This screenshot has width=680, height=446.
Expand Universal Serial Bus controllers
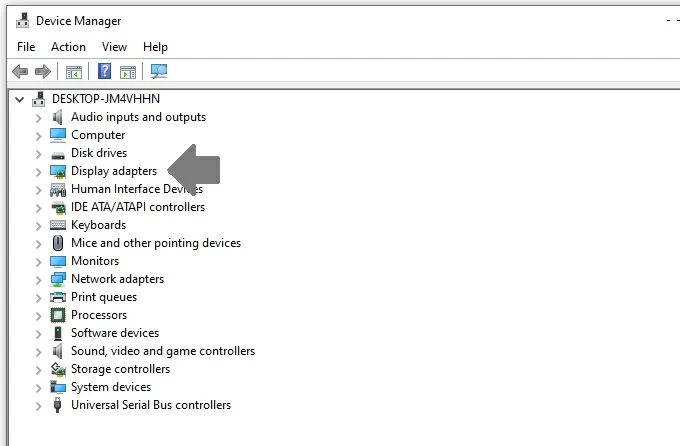pos(38,405)
